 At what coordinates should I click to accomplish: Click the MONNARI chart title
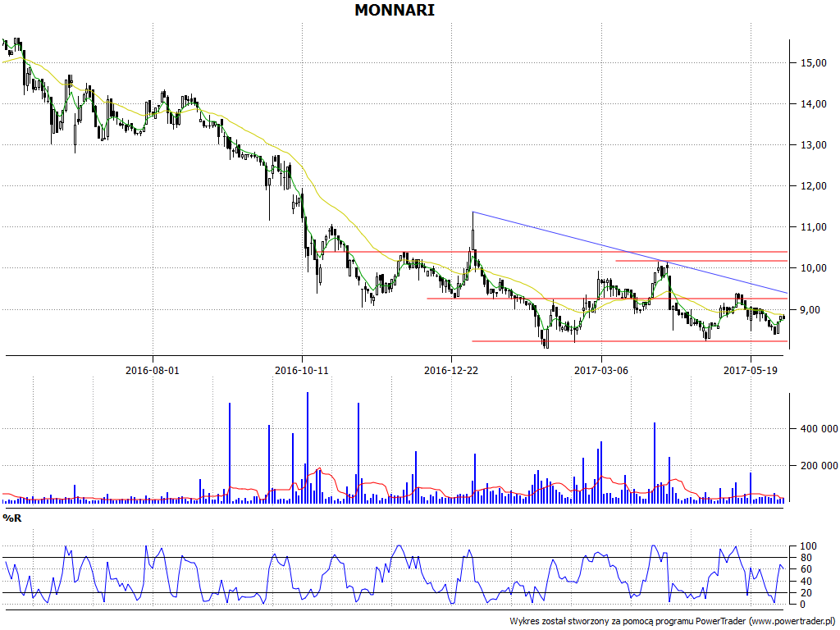tap(395, 10)
